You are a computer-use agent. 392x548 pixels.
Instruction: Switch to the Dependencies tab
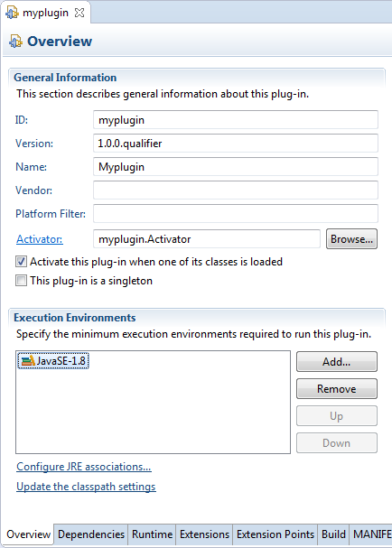(x=91, y=534)
